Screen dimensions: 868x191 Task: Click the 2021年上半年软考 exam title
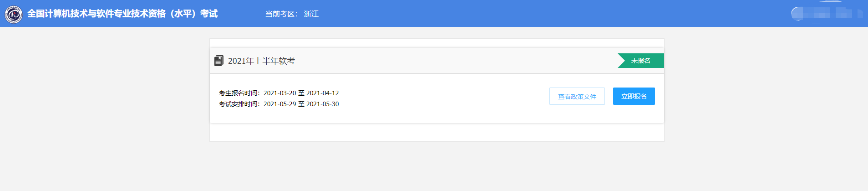pos(261,61)
